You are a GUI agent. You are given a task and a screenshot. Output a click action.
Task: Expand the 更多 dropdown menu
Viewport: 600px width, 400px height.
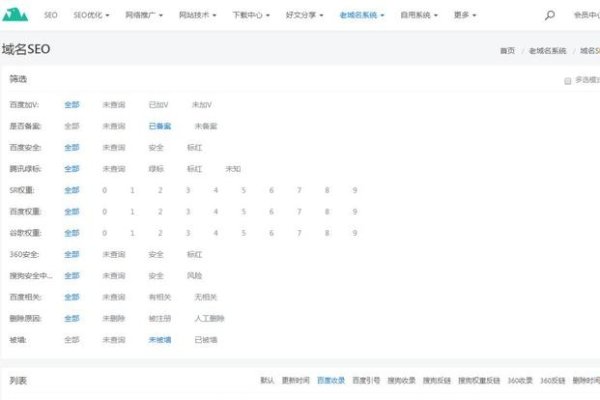tap(465, 15)
